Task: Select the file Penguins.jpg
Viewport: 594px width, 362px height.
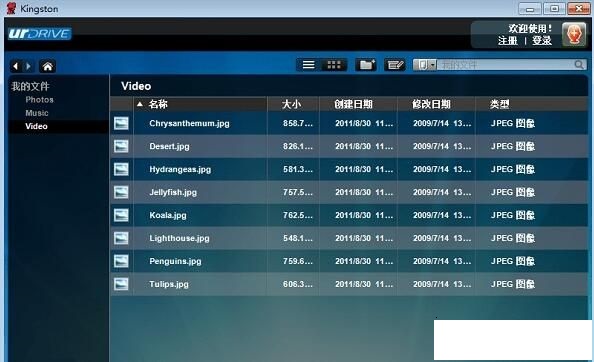Action: coord(175,261)
